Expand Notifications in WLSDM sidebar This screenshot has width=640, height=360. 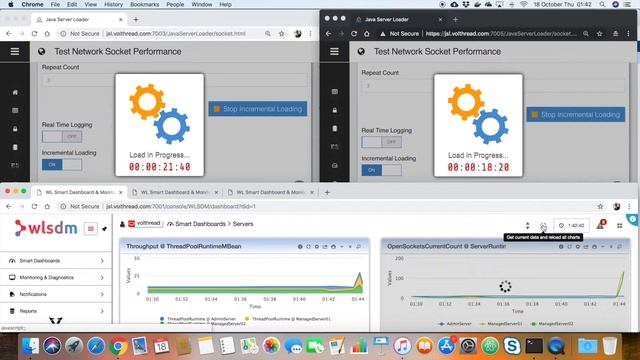point(56,294)
